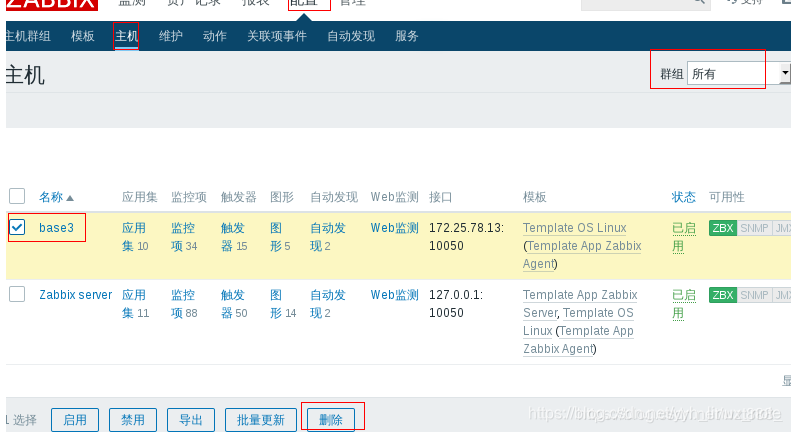791x432 pixels.
Task: Select the 172.25.78.13: 10050 interface text
Action: click(x=466, y=237)
